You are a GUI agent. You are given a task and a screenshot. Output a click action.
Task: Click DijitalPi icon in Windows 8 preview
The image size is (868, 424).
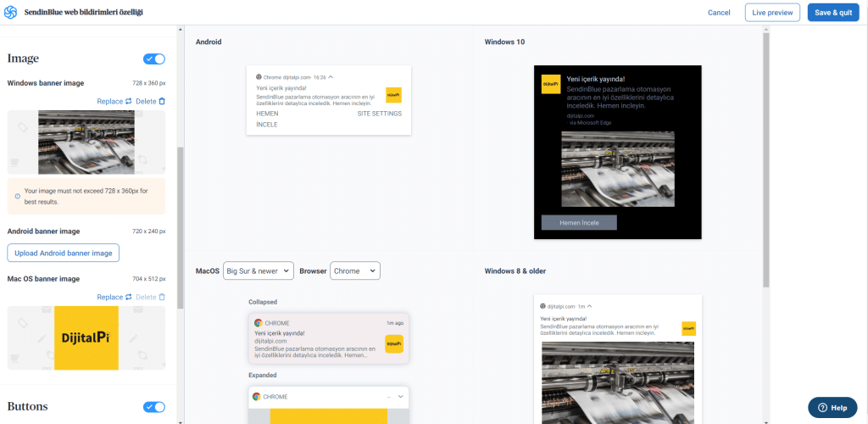688,328
